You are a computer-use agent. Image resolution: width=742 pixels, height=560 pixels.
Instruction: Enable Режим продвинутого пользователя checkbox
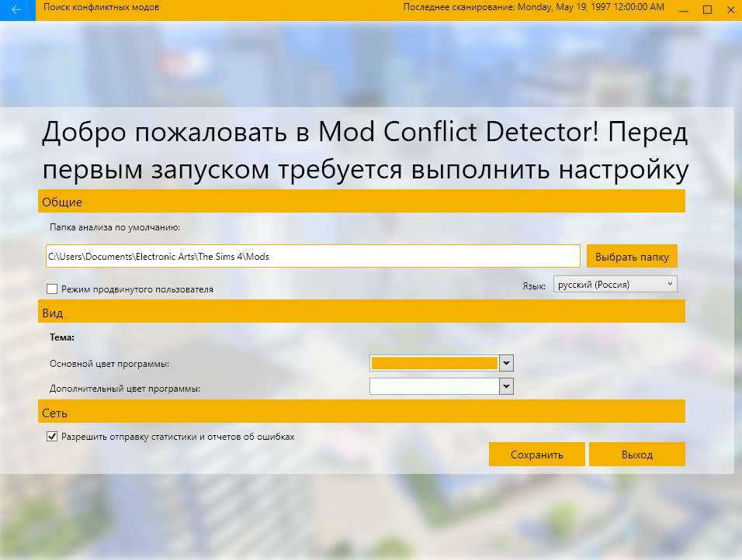click(x=52, y=289)
